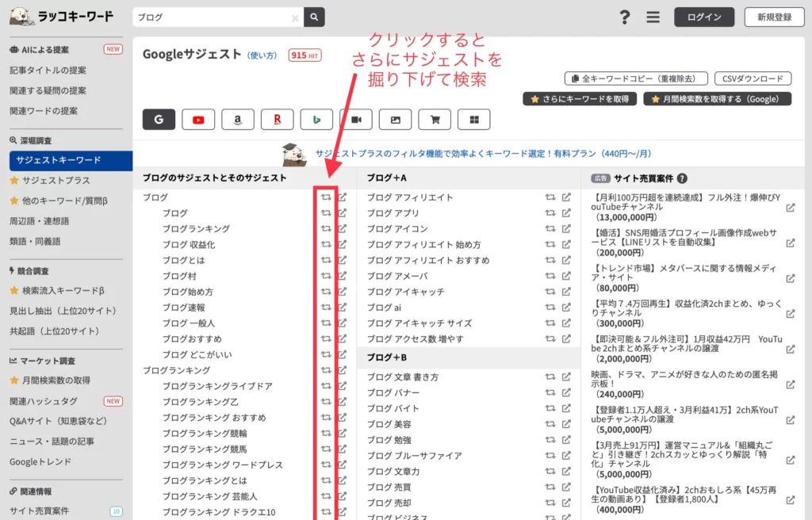Switch to the Amazon suggest source

pos(237,120)
